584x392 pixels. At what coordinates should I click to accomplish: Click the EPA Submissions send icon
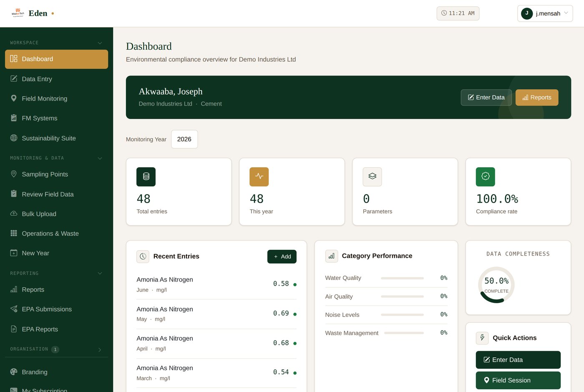pyautogui.click(x=14, y=309)
